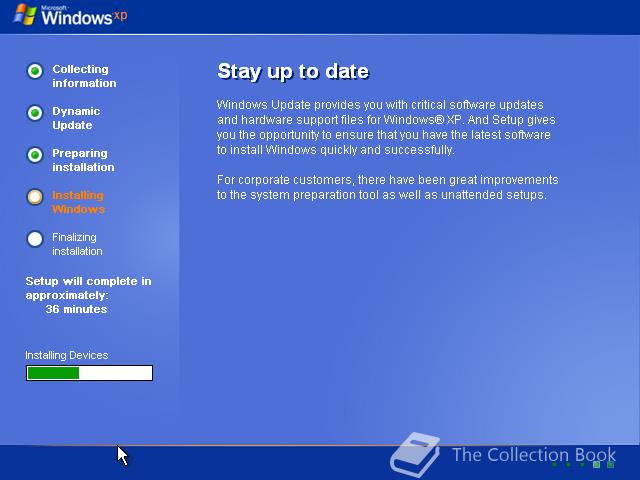Click the Installing Devices status text
640x480 pixels.
[67, 355]
